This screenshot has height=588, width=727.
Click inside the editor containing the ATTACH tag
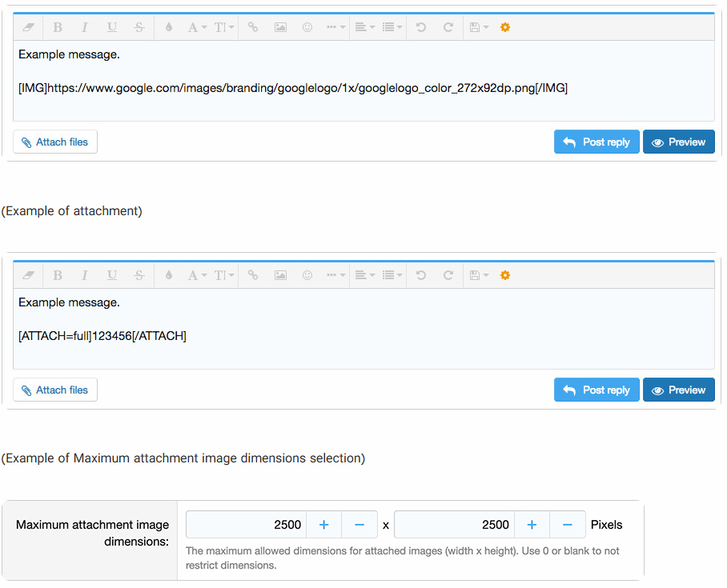(363, 329)
